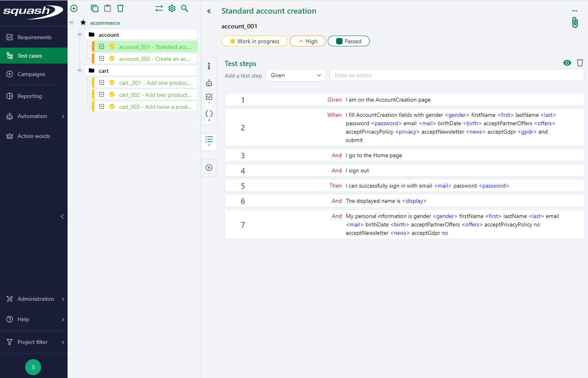The height and width of the screenshot is (378, 588).
Task: Click the paste clipboard icon
Action: click(108, 8)
